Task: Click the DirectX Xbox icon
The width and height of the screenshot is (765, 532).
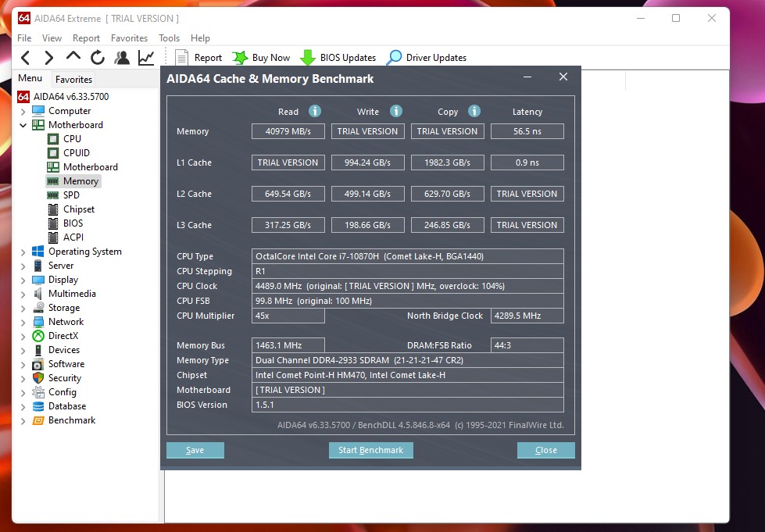Action: pyautogui.click(x=38, y=336)
